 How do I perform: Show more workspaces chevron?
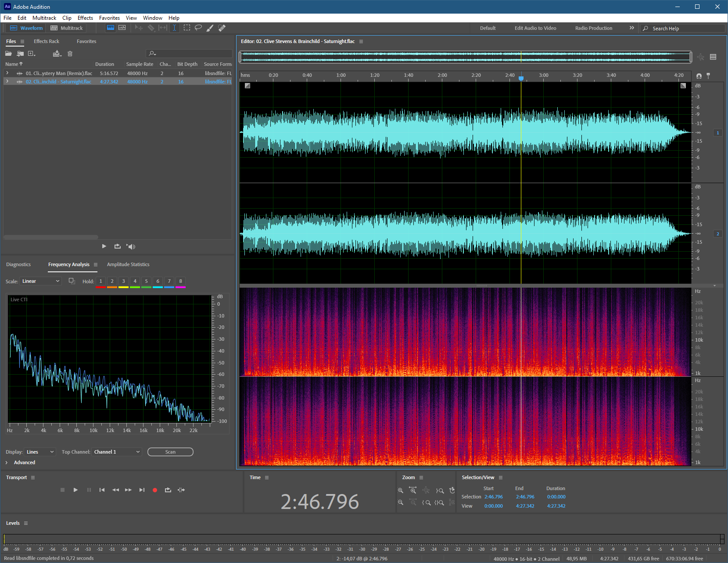632,28
